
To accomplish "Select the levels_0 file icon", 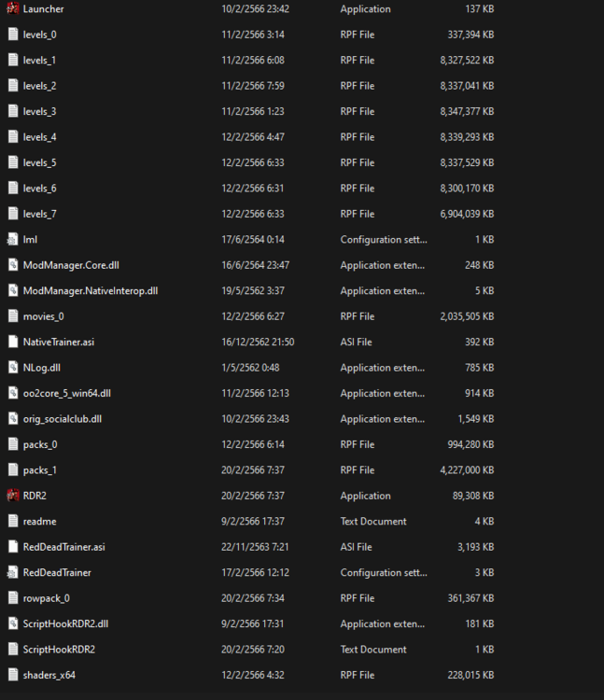I will tap(13, 35).
